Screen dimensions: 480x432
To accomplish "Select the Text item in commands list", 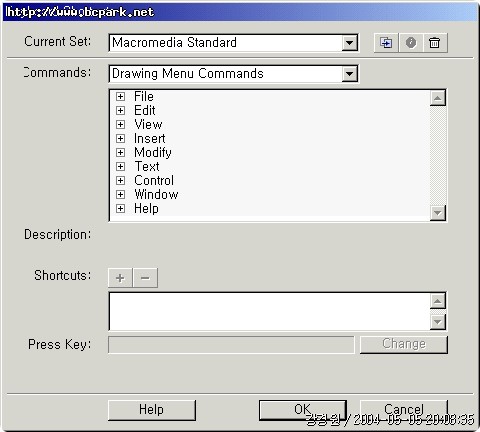I will pyautogui.click(x=147, y=167).
